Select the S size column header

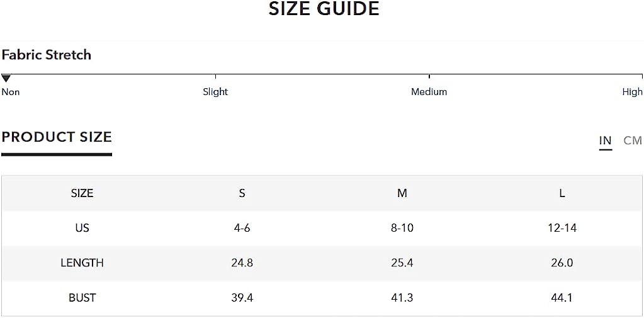pos(242,193)
